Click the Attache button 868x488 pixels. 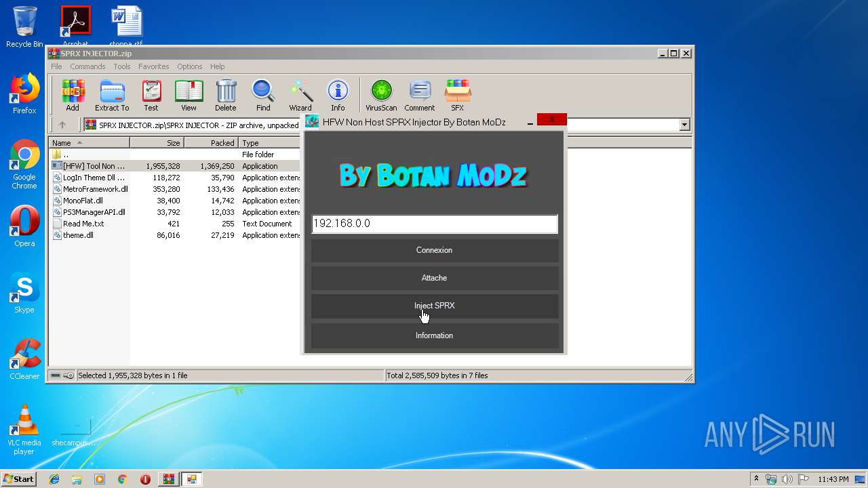click(x=435, y=278)
